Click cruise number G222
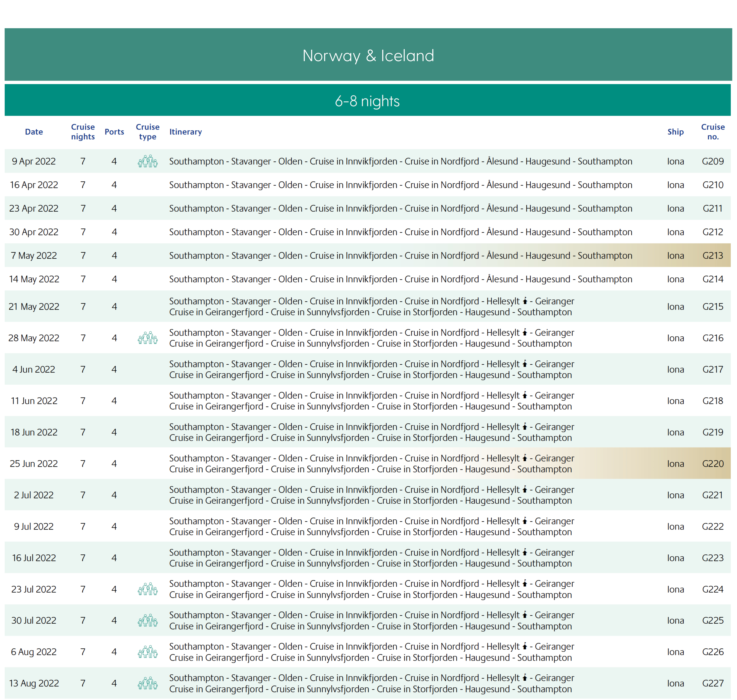Screen dimensions: 737x700 coord(713,526)
